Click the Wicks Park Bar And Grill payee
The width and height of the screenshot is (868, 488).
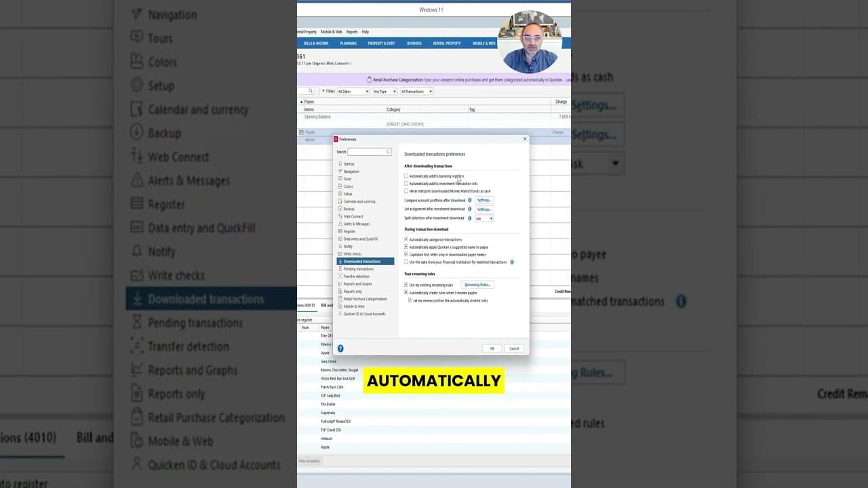[338, 379]
